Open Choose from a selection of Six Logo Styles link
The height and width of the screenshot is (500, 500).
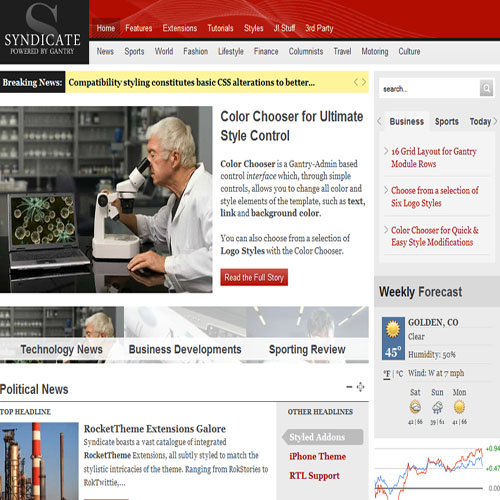coord(435,197)
